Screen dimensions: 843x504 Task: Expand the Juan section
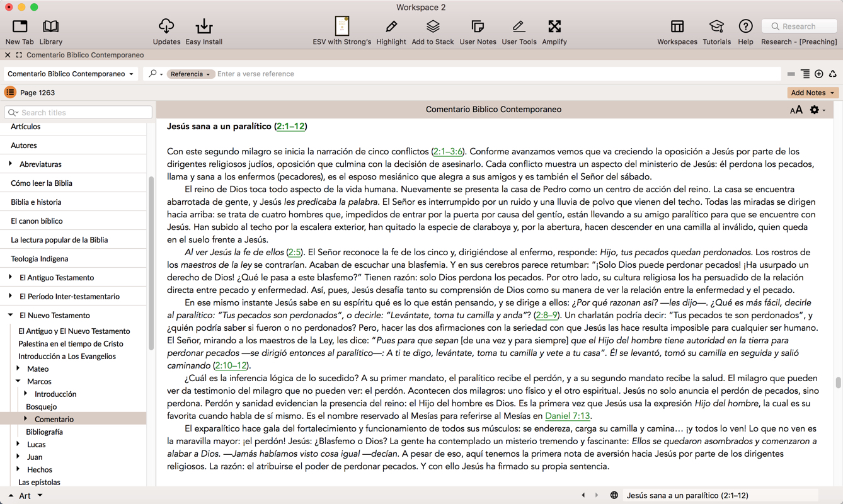(18, 457)
